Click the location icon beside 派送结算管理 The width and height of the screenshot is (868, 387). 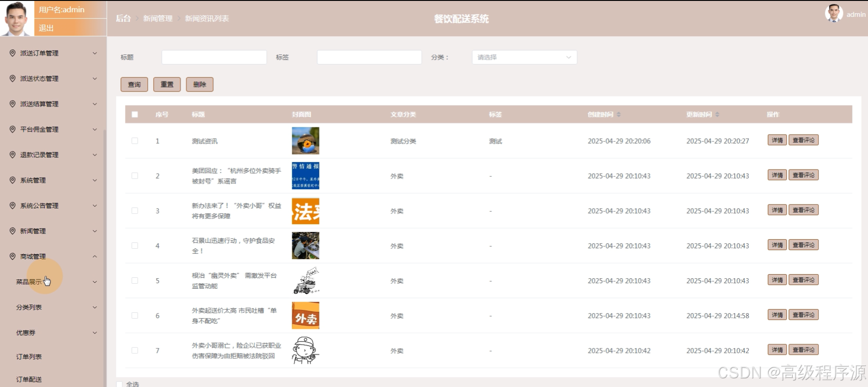click(x=13, y=104)
